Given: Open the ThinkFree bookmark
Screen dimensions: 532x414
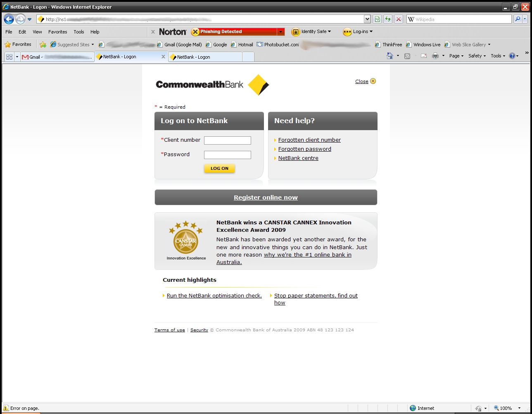Looking at the screenshot, I should (x=388, y=45).
